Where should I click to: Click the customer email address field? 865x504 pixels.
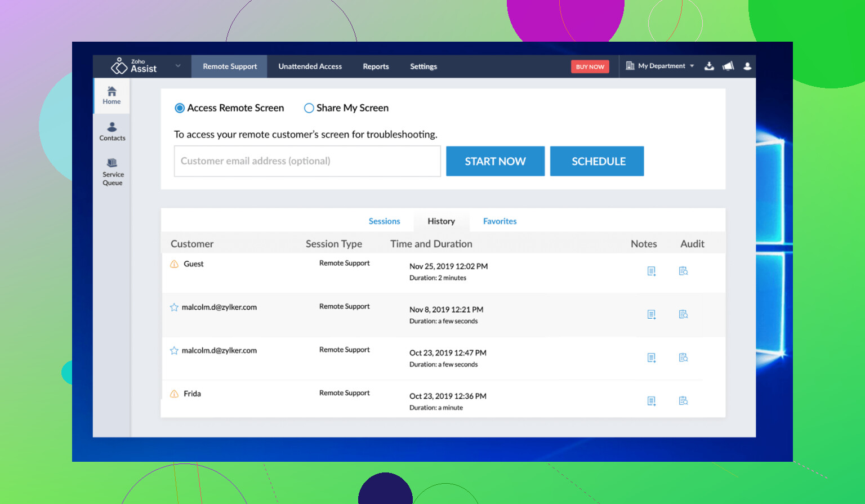point(307,161)
